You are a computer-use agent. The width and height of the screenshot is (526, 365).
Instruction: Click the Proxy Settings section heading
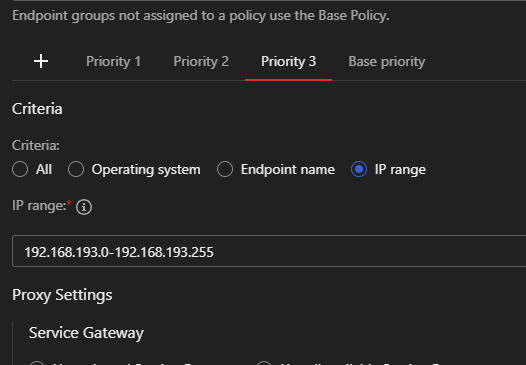62,295
